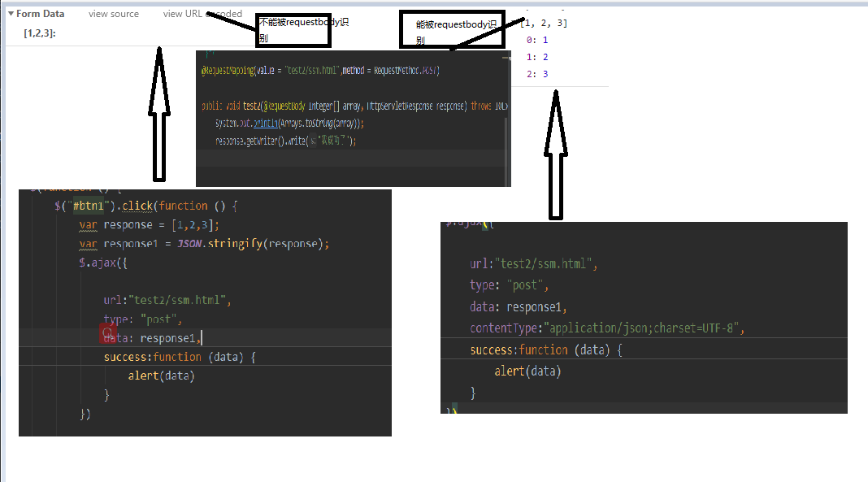Click System.out.println line in Java code
Image resolution: width=868 pixels, height=482 pixels.
pyautogui.click(x=289, y=124)
